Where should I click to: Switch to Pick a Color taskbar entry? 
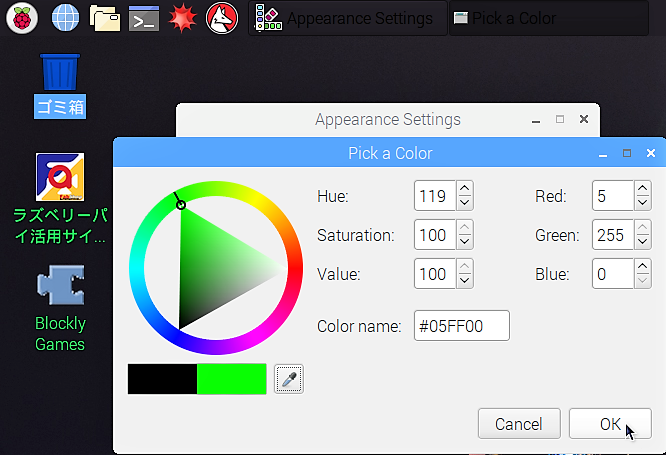pos(549,19)
